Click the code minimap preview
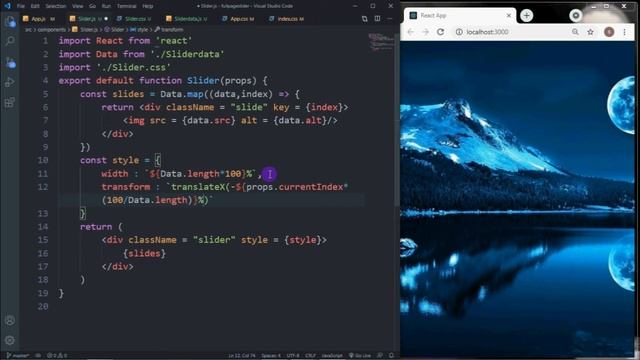This screenshot has width=640, height=360. pyautogui.click(x=381, y=42)
